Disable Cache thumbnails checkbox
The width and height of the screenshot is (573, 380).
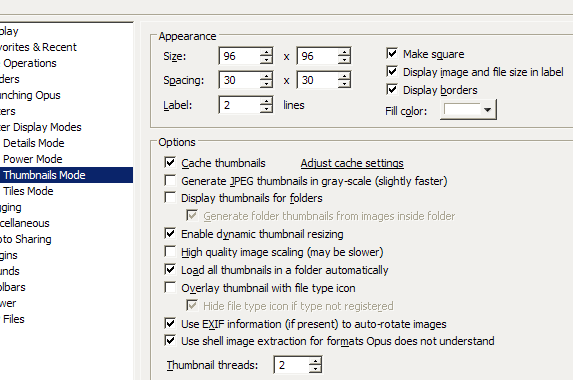click(x=170, y=162)
